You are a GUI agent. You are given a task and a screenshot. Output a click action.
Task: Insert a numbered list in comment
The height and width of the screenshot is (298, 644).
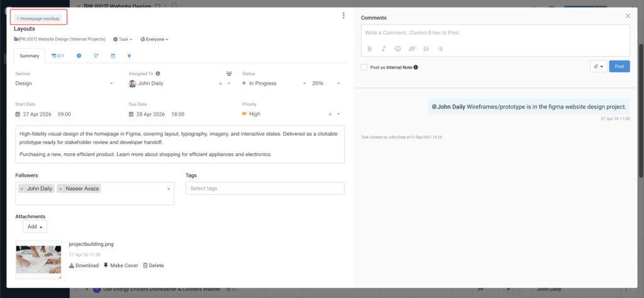[426, 48]
